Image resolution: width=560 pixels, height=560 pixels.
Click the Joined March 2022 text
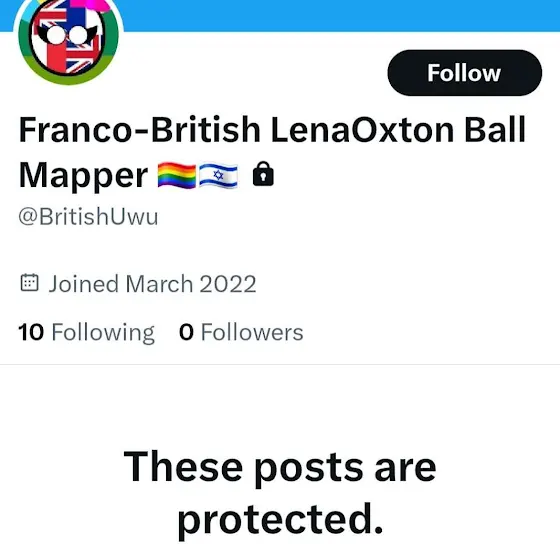[152, 284]
